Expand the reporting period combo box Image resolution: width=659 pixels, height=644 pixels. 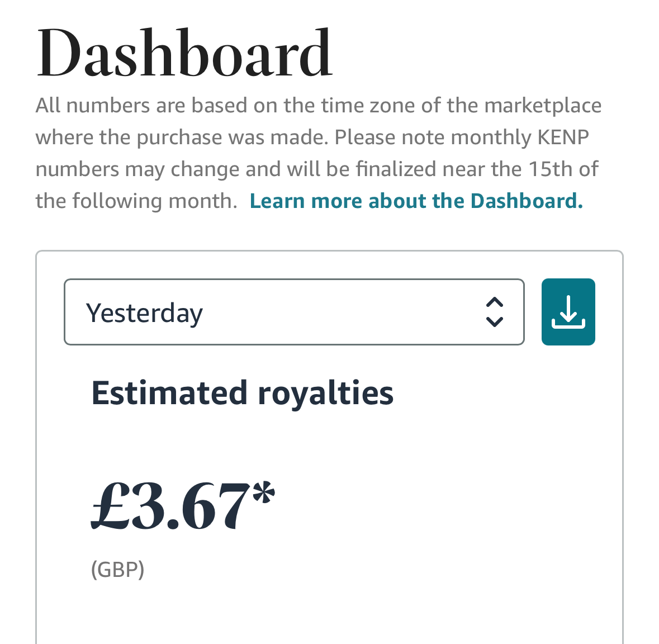294,312
